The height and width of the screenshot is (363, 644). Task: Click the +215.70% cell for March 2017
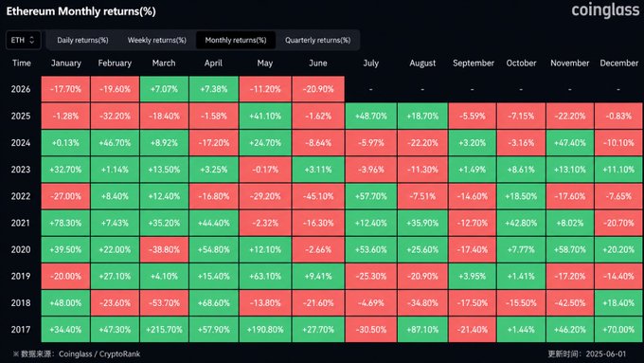click(164, 329)
